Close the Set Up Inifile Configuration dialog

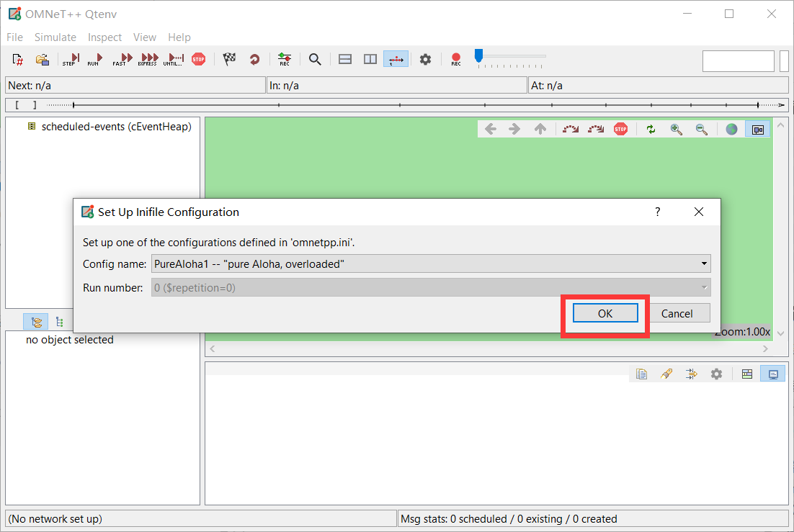click(x=699, y=212)
